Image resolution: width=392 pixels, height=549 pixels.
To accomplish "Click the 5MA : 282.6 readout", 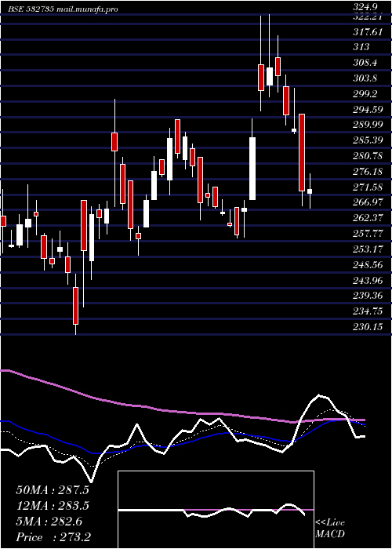I will coord(49,522).
